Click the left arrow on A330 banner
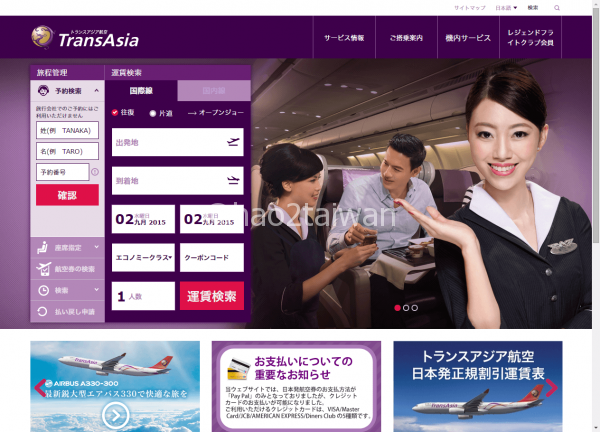The width and height of the screenshot is (600, 432). 40,388
